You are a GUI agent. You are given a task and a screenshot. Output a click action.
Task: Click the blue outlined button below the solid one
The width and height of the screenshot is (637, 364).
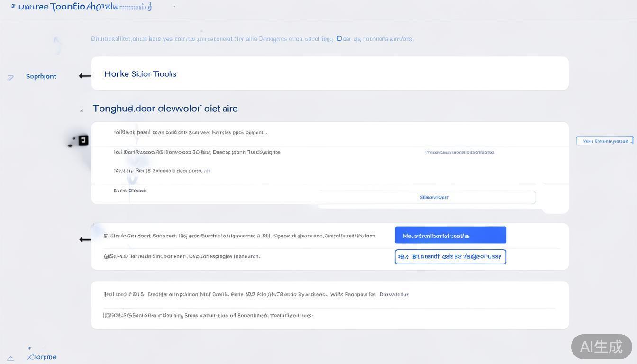tap(450, 256)
